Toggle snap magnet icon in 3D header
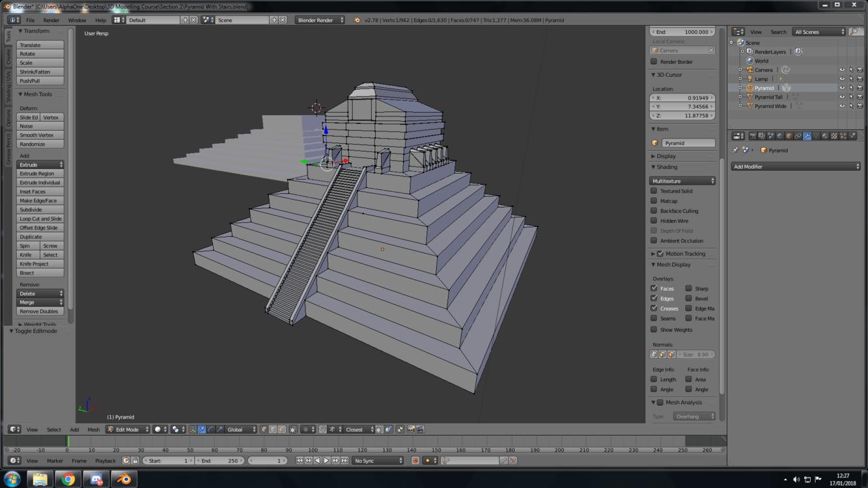This screenshot has width=868, height=488. [322, 429]
